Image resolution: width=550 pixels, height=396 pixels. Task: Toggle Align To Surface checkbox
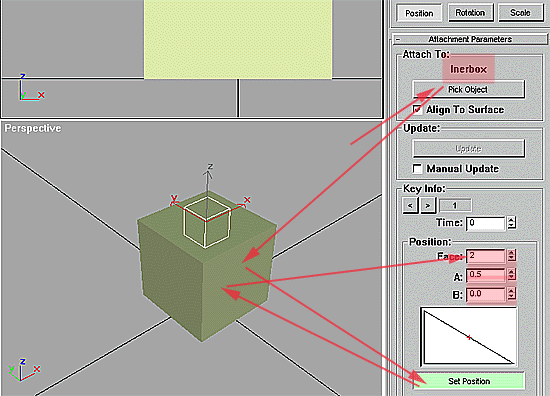click(x=417, y=110)
